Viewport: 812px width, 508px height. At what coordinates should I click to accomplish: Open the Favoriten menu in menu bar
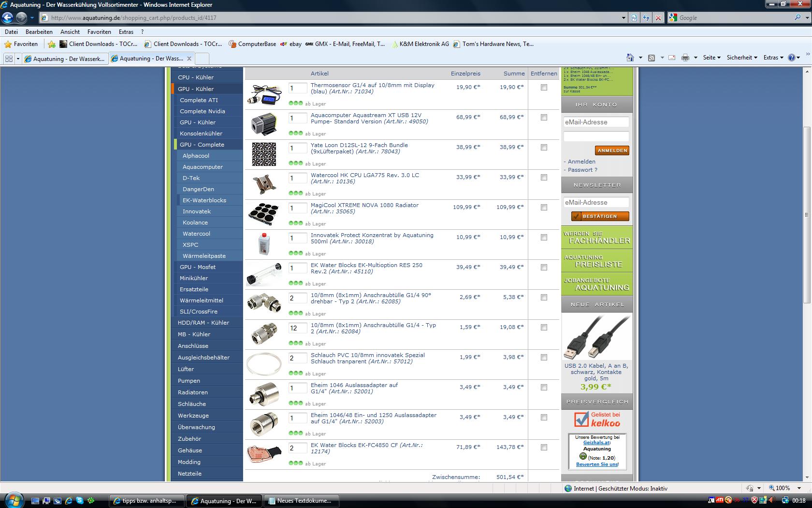point(99,32)
